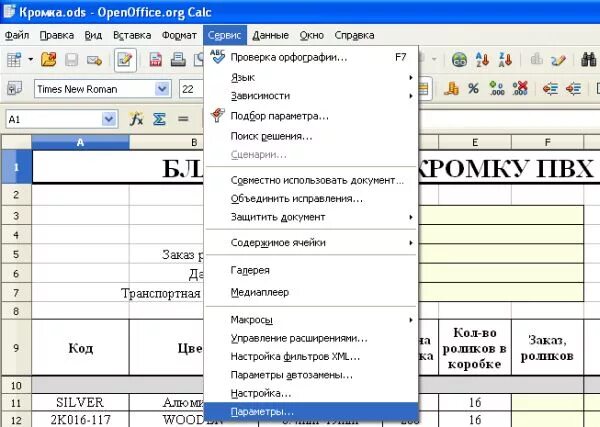
Task: Select Проверка орфографии menu entry
Action: click(x=311, y=57)
